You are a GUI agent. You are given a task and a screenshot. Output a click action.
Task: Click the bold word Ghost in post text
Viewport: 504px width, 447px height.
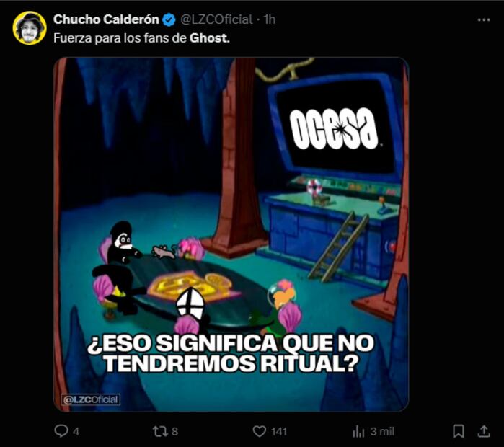(x=209, y=38)
